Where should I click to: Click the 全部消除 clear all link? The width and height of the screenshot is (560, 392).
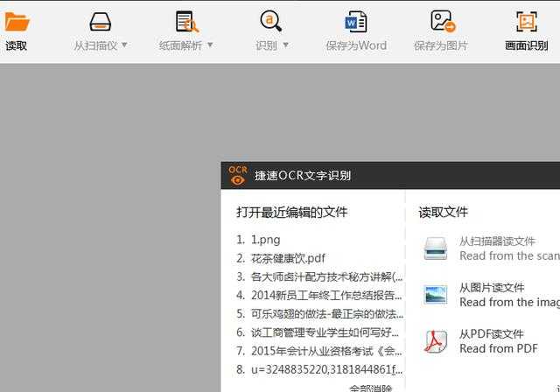tap(371, 388)
